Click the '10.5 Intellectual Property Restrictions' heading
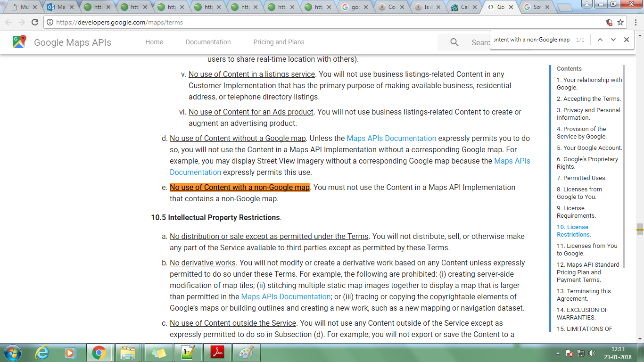 [216, 217]
